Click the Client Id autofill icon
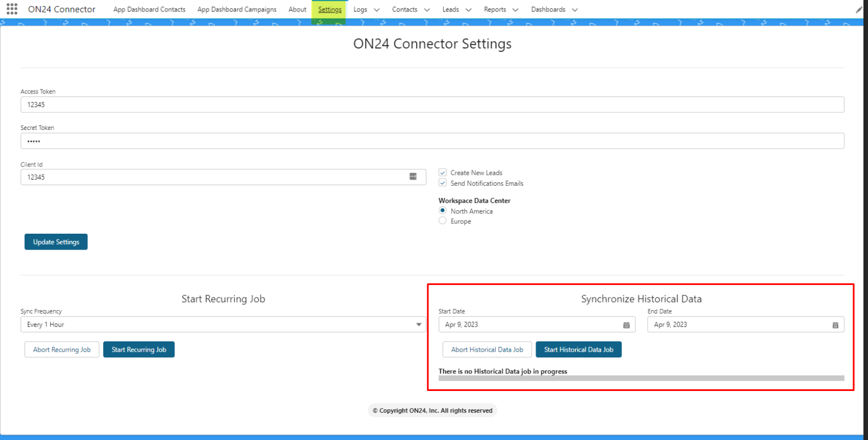The height and width of the screenshot is (440, 868). [x=413, y=177]
